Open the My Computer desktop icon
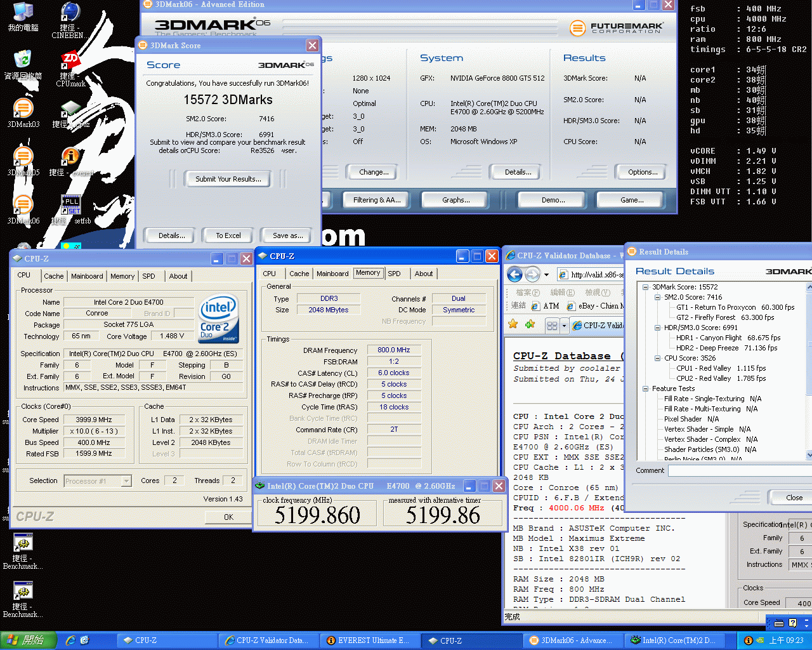Screen dimensions: 812x650 (23, 11)
